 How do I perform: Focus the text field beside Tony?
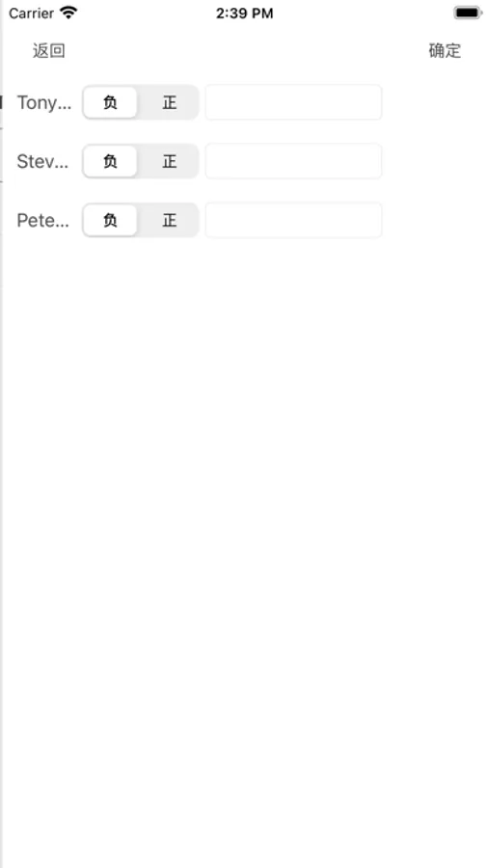point(293,102)
